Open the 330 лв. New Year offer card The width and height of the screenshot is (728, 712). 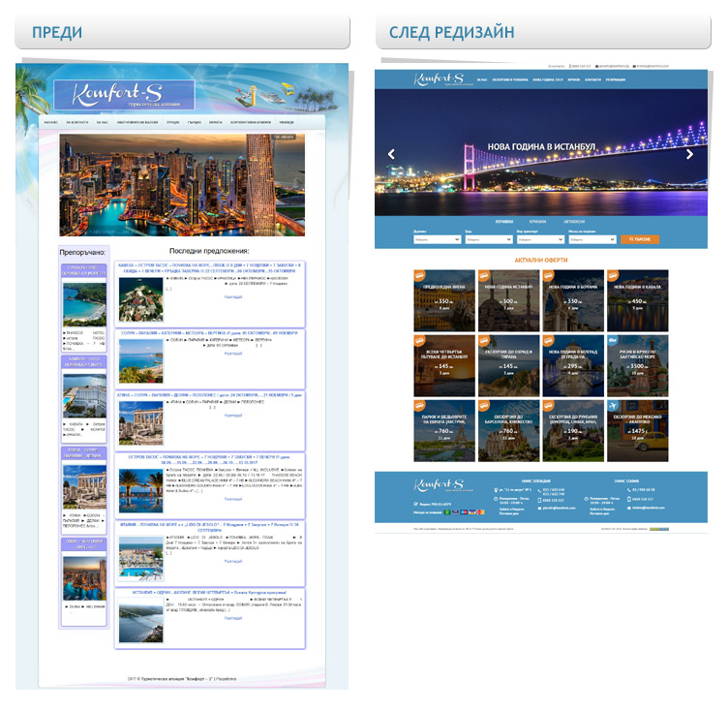(573, 300)
